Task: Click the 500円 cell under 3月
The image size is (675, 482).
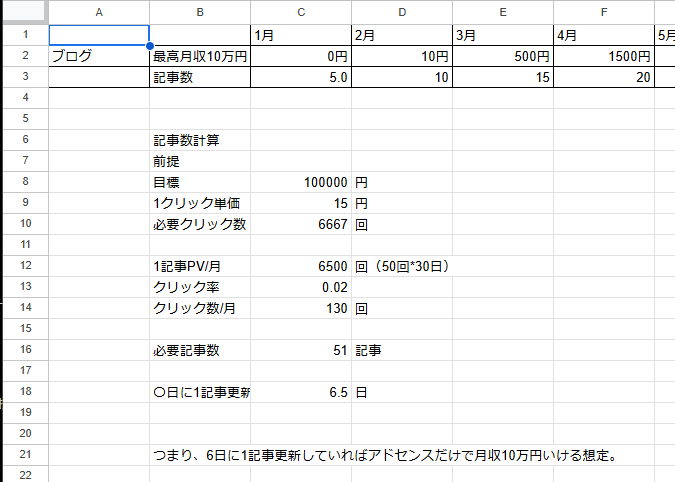Action: pyautogui.click(x=503, y=56)
